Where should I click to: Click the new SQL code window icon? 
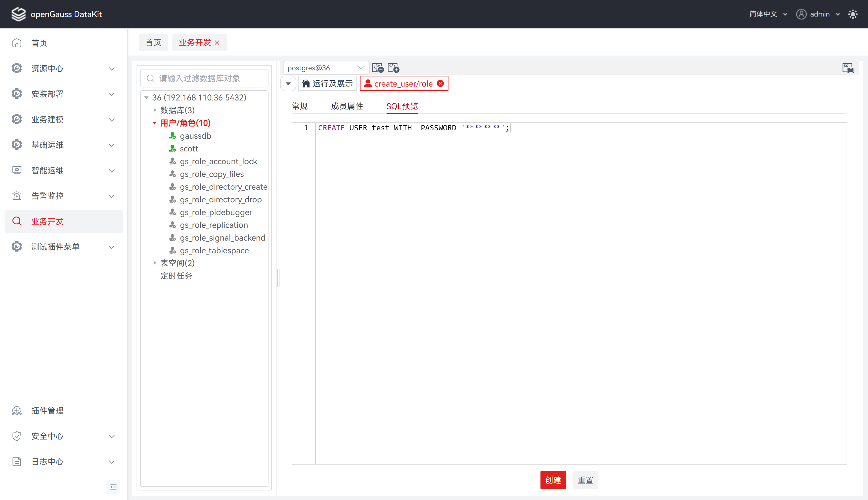393,68
